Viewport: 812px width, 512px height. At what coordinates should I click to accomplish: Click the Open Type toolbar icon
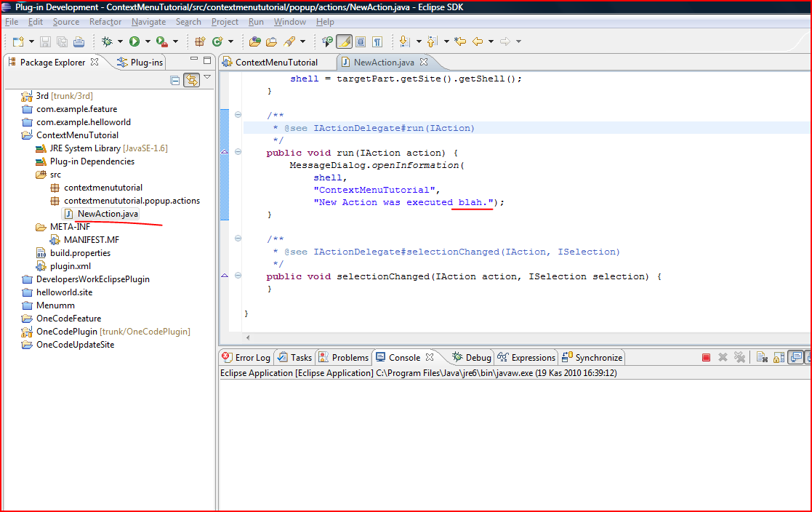[x=254, y=41]
